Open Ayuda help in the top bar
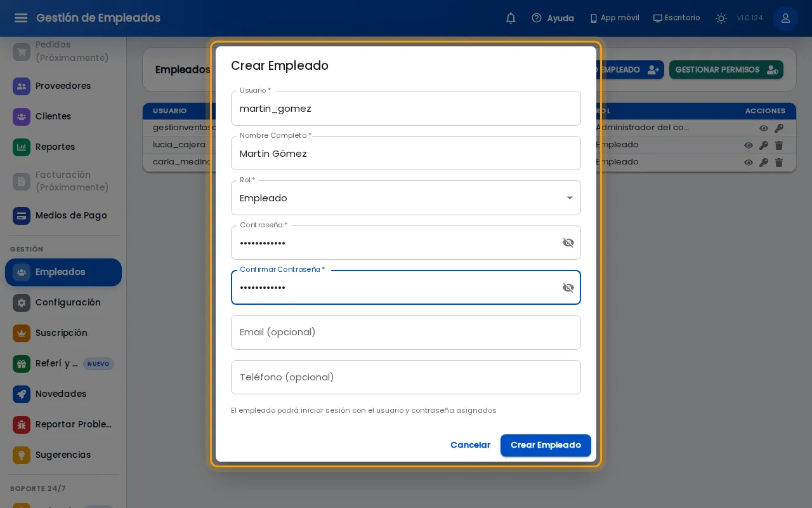The height and width of the screenshot is (508, 812). pos(553,18)
